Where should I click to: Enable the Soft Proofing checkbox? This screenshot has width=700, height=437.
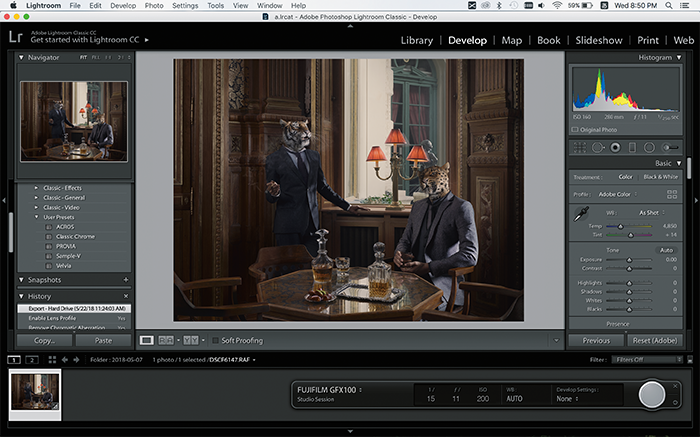215,340
